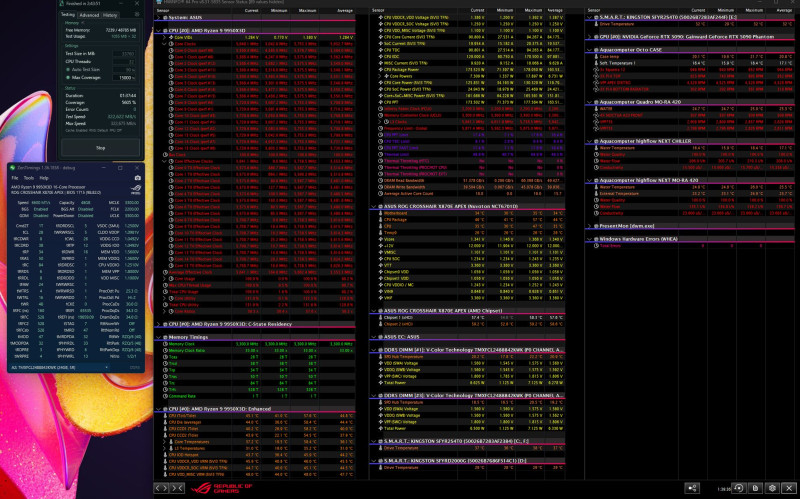Collapse the Core Clocks sensor subtree
800x499 pixels.
[x=164, y=44]
